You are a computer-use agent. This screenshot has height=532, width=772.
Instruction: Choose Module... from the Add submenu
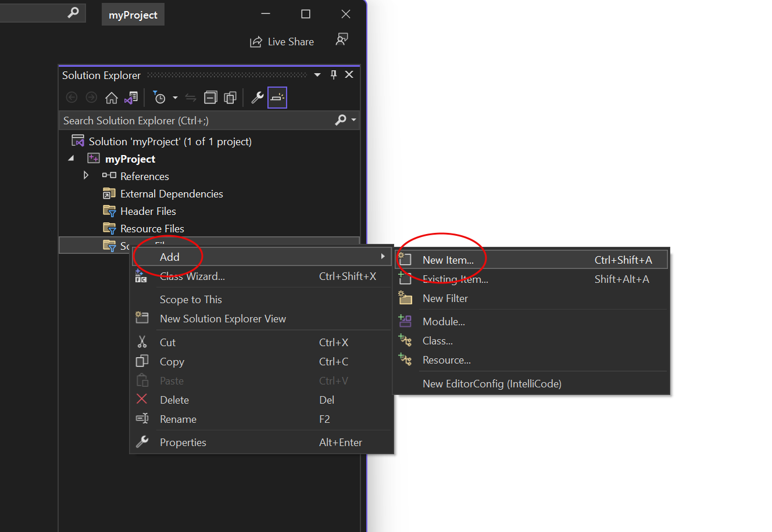point(531,322)
